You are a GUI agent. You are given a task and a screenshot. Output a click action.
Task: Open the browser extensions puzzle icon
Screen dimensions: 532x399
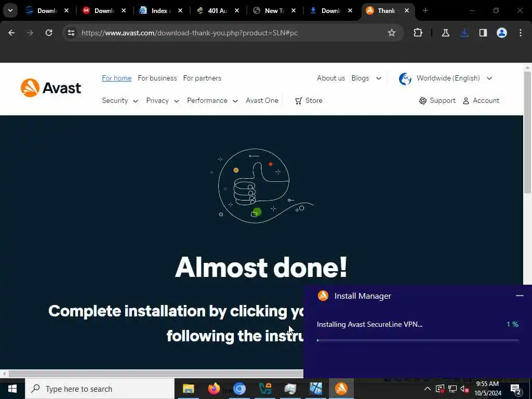pos(418,33)
